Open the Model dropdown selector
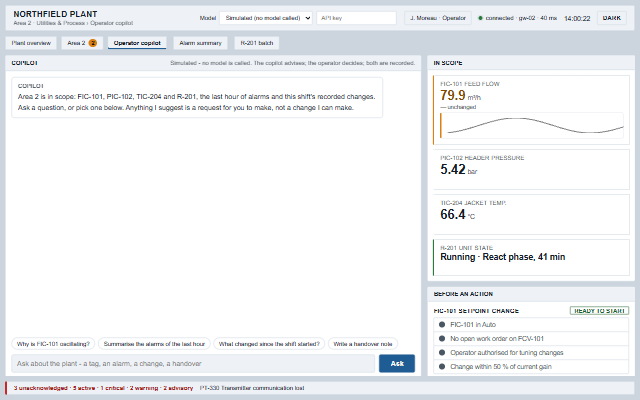The height and width of the screenshot is (400, 640). (266, 18)
